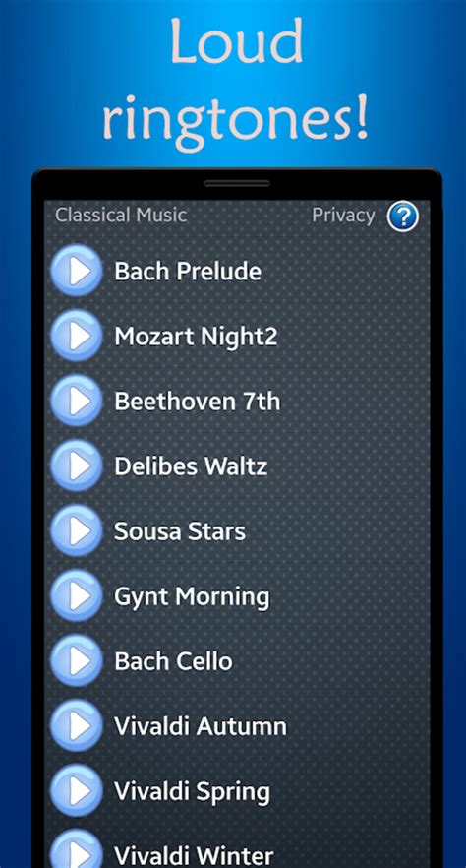Viewport: 466px width, 868px height.
Task: Play the Vivaldi Autumn ringtone
Action: 77,725
